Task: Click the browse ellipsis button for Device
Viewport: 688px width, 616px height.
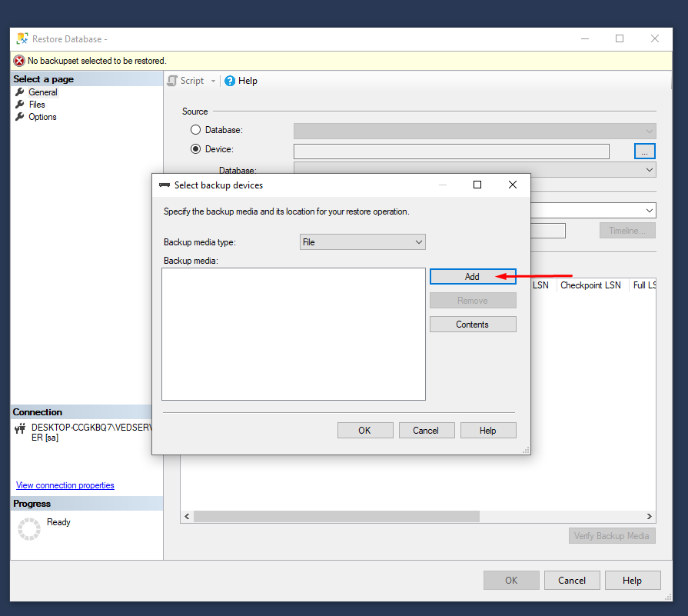Action: [644, 152]
